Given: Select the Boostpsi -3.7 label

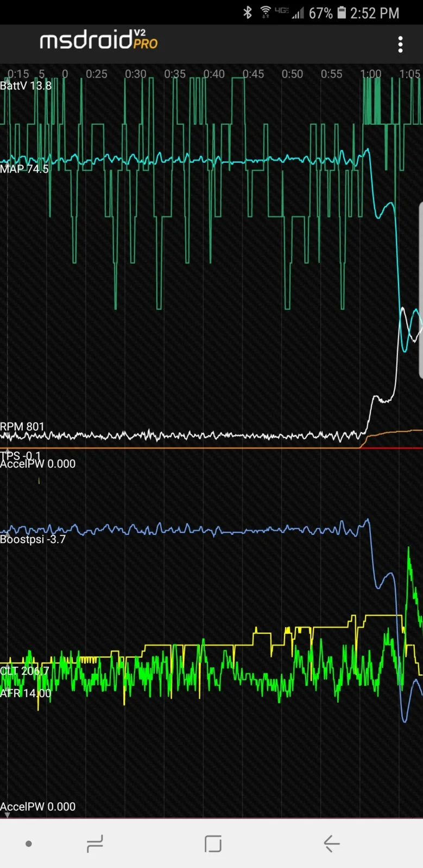Looking at the screenshot, I should [x=33, y=539].
